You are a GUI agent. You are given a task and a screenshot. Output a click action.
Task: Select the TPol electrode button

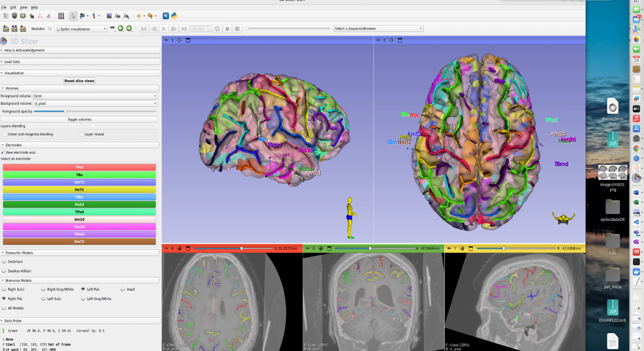click(79, 167)
